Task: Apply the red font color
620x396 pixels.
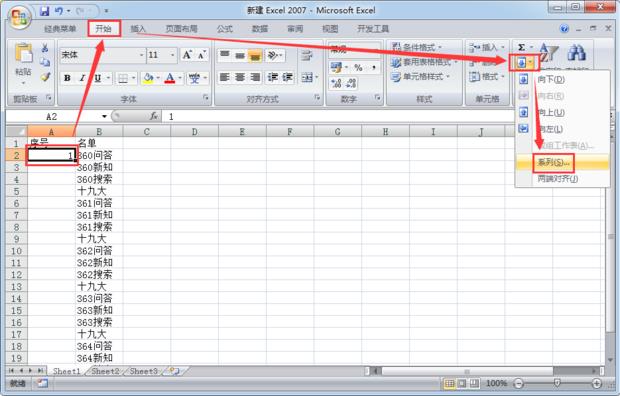Action: [170, 78]
